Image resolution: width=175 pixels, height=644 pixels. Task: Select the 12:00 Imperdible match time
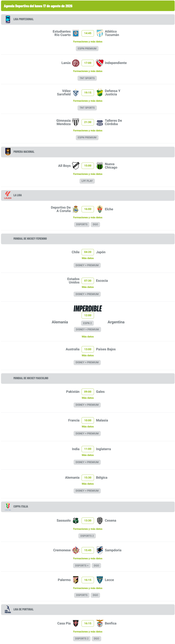(x=88, y=316)
